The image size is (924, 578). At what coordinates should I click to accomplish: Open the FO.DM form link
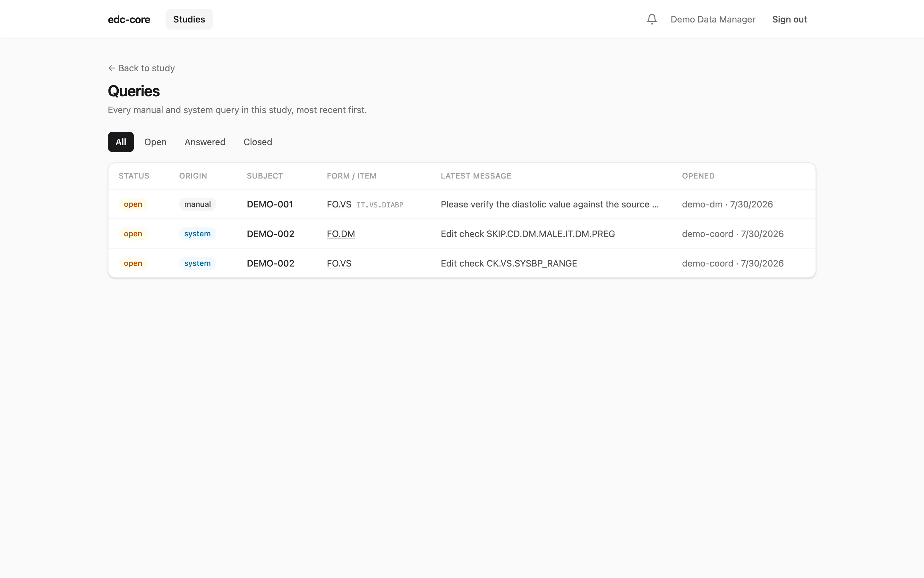[341, 233]
